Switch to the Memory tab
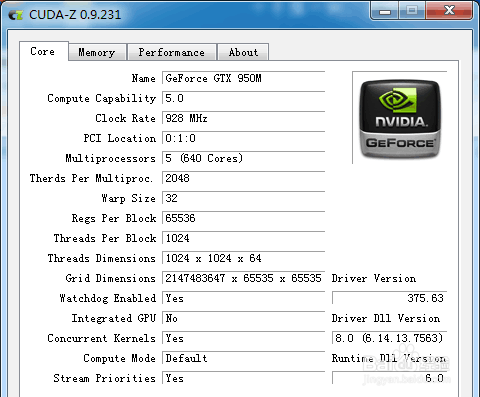Screen dimensions: 480x397 [x=97, y=52]
